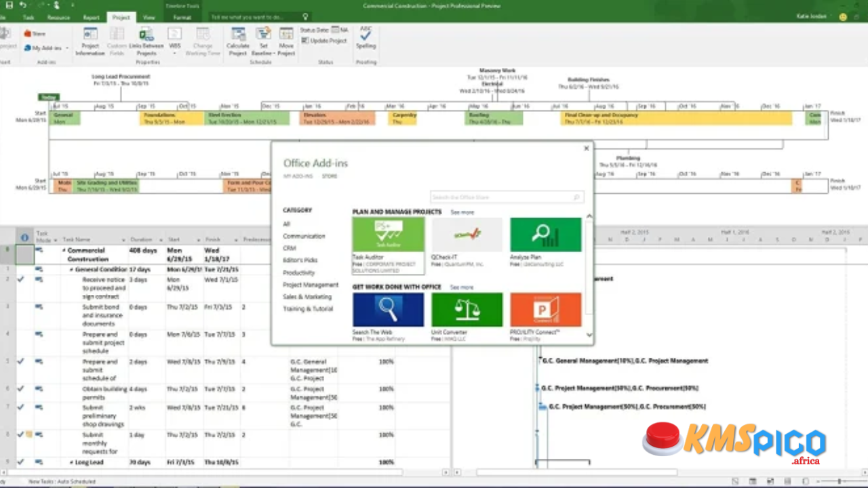Select the Sales & Marketing category

click(307, 297)
